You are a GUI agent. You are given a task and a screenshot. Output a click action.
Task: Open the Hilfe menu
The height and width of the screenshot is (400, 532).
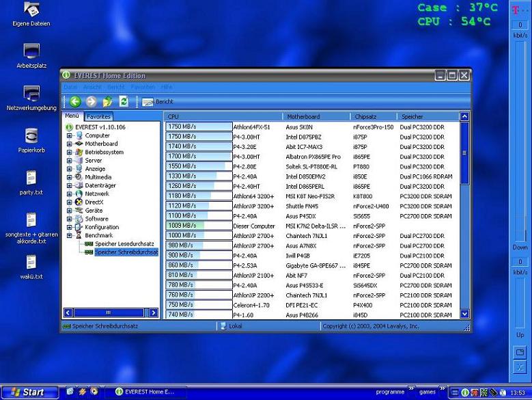point(166,88)
